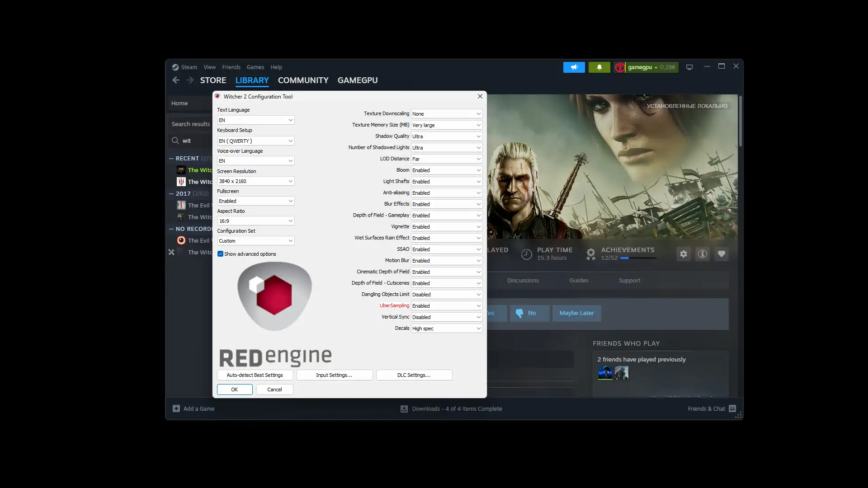Open the Guides tab
Viewport: 868px width, 488px height.
tap(579, 281)
